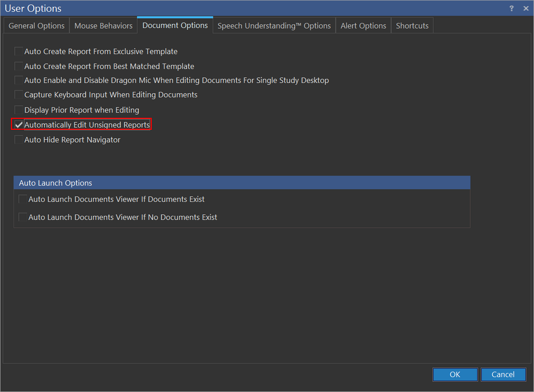Enable Auto Launch Viewer If No Documents Exist
This screenshot has height=392, width=534.
23,217
